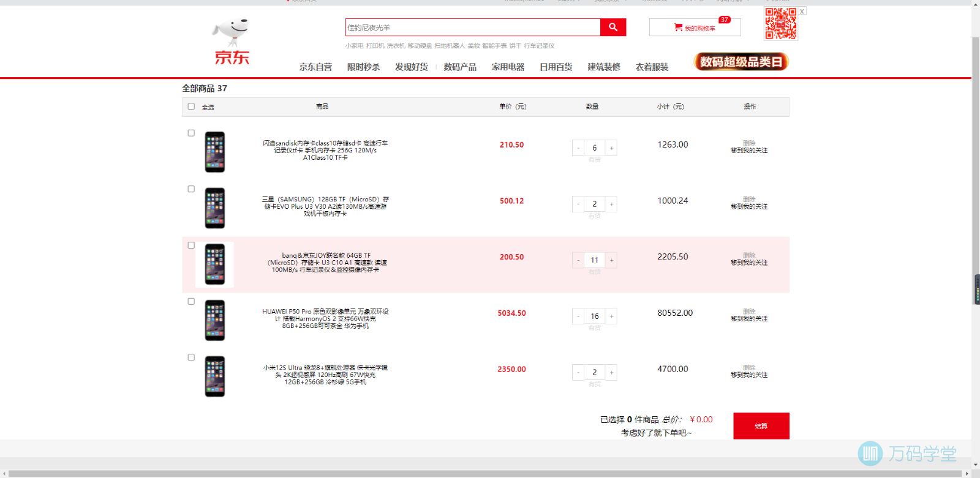Close the QR code with the X
The width and height of the screenshot is (980, 478).
coord(802,11)
